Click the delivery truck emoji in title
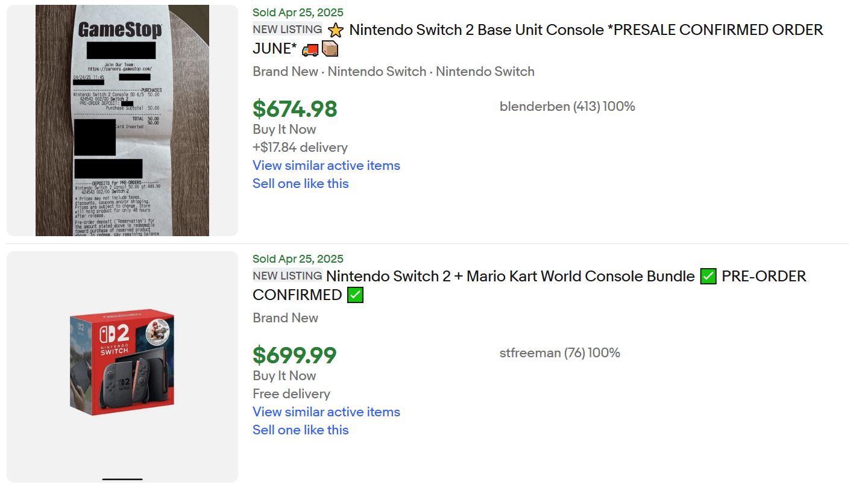 [x=310, y=49]
